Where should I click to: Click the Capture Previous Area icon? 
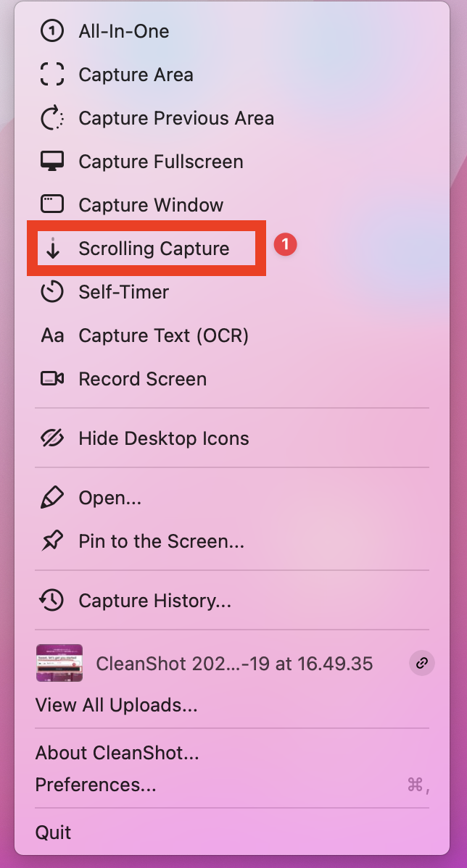[x=52, y=118]
